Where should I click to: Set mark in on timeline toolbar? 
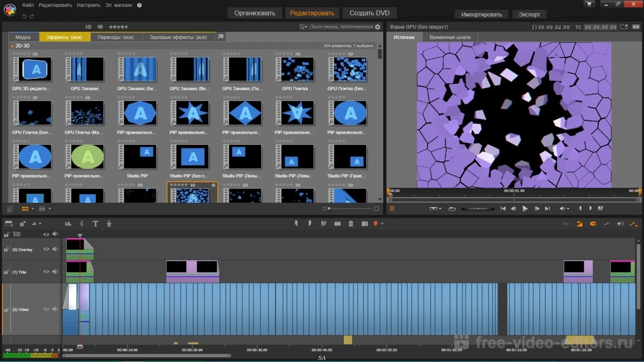[x=296, y=224]
